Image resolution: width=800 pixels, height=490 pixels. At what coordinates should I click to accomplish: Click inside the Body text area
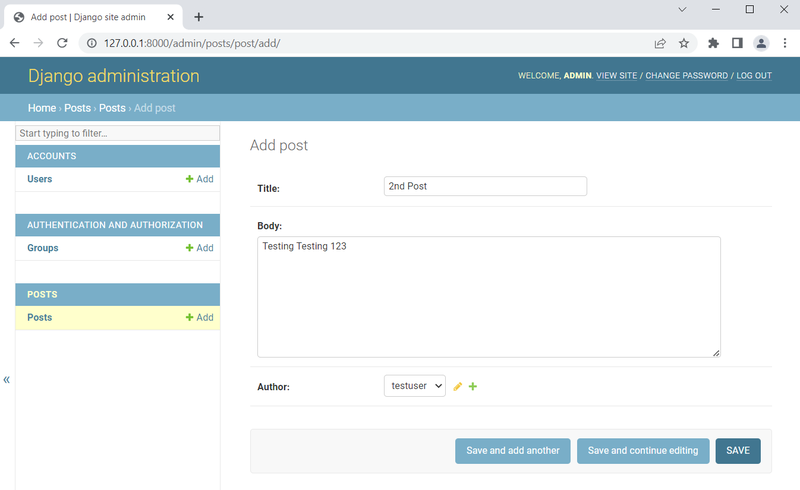489,297
